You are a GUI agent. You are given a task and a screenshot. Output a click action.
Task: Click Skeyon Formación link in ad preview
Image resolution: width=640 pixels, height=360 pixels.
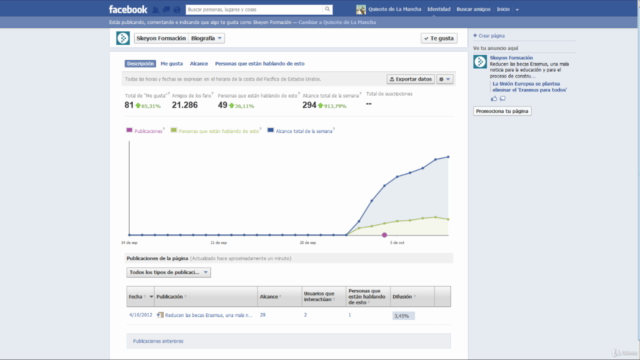[x=511, y=58]
